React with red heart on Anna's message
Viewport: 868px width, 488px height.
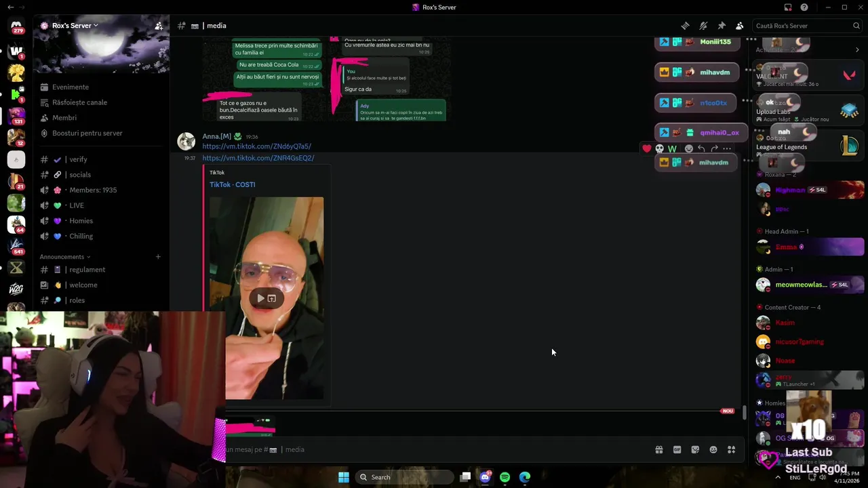pyautogui.click(x=647, y=148)
